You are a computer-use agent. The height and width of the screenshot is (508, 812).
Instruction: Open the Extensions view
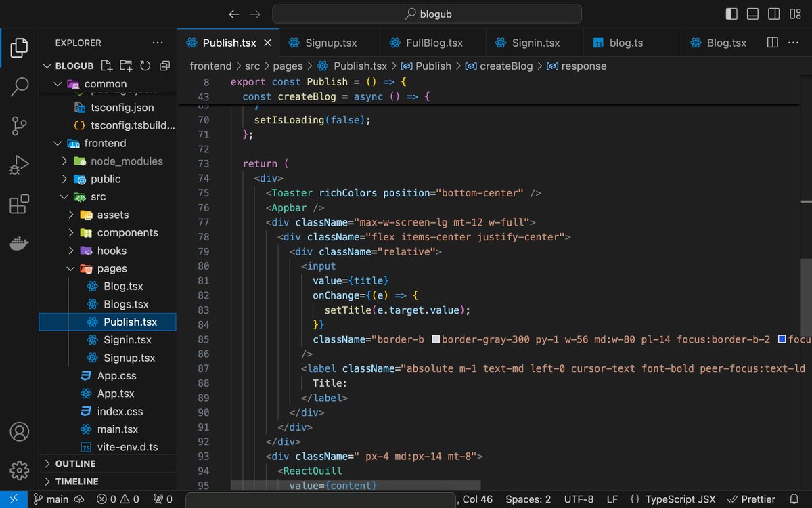[x=20, y=204]
